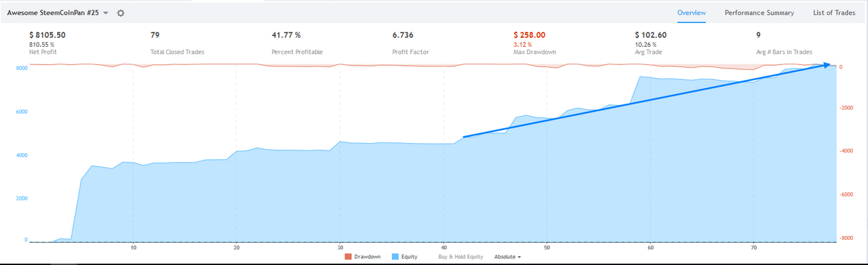
Task: Click the Total Closed Trades value 79
Action: [155, 35]
